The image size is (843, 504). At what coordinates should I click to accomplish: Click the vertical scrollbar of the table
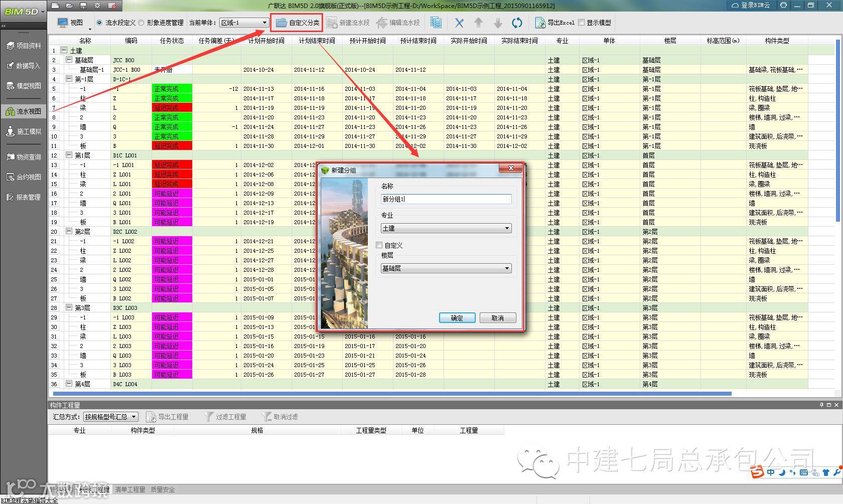(839, 130)
